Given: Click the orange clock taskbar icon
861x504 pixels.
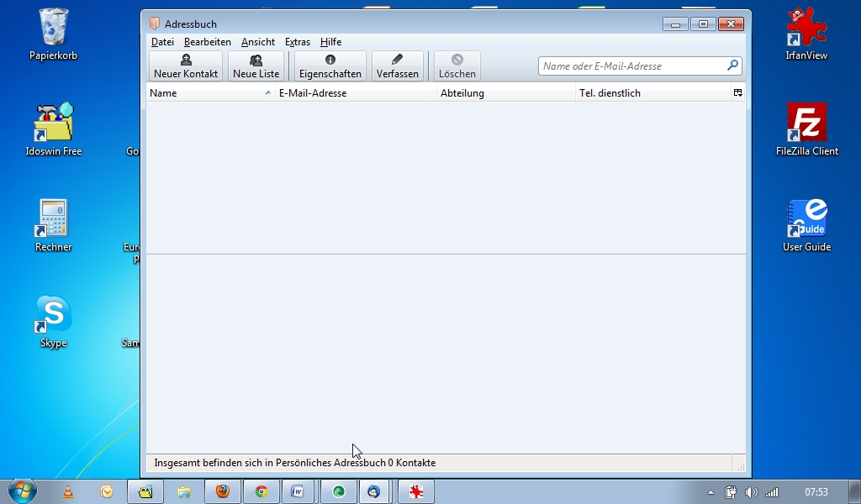Looking at the screenshot, I should click(x=107, y=491).
